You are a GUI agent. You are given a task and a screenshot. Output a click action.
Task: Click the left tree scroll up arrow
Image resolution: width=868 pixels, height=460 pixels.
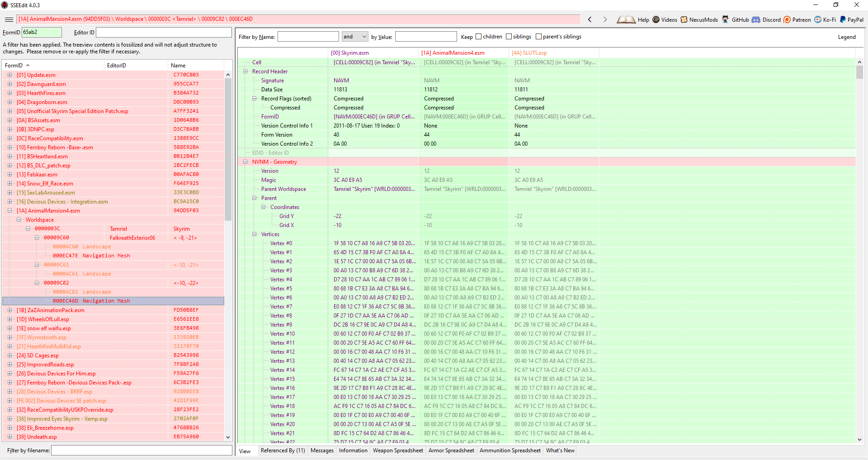pos(228,75)
